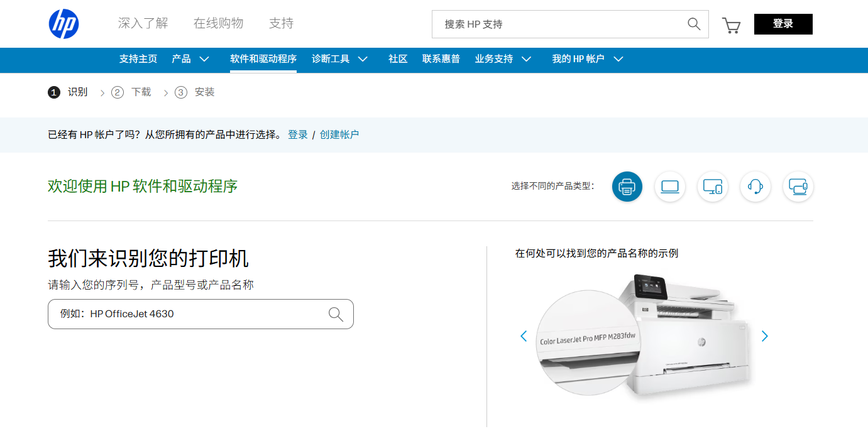868x446 pixels.
Task: Go to 支持主页
Action: [x=138, y=59]
